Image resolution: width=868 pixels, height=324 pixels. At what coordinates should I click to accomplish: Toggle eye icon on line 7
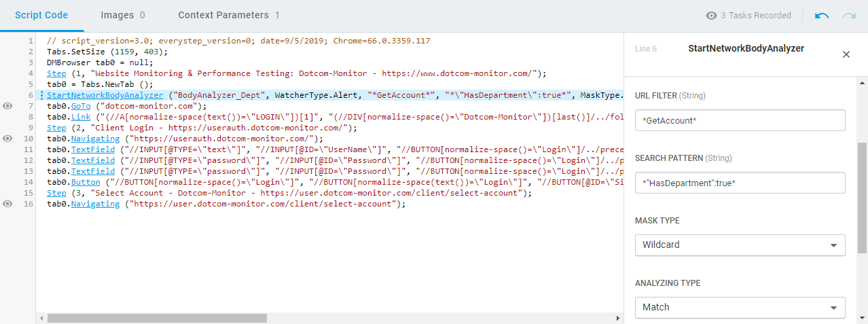tap(7, 106)
